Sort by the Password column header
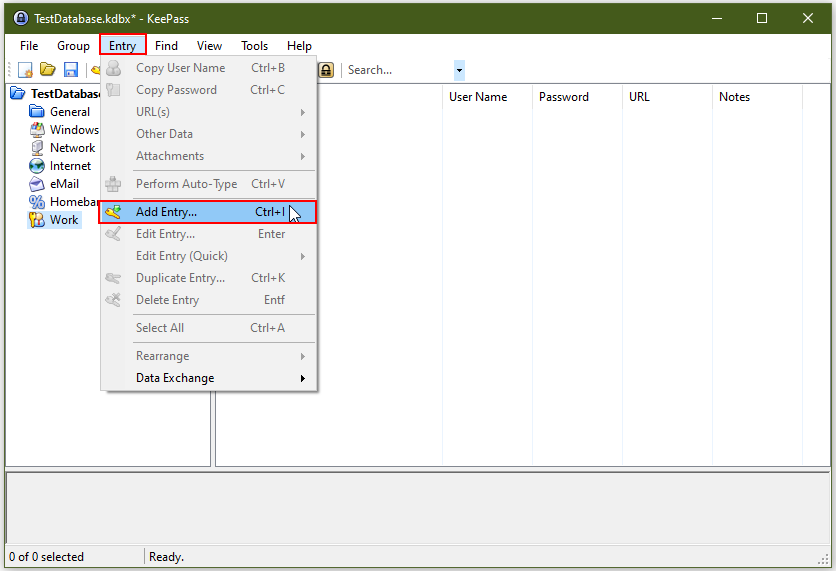Screen dimensions: 836x571 coord(577,97)
